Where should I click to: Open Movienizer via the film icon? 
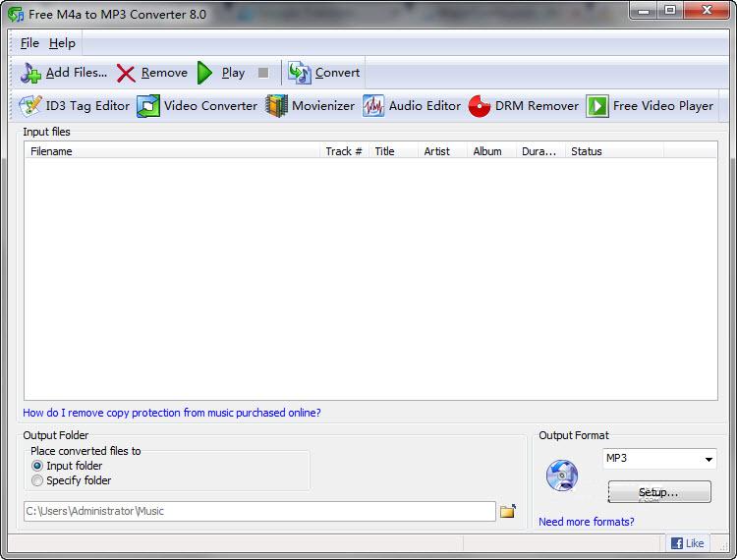[276, 106]
